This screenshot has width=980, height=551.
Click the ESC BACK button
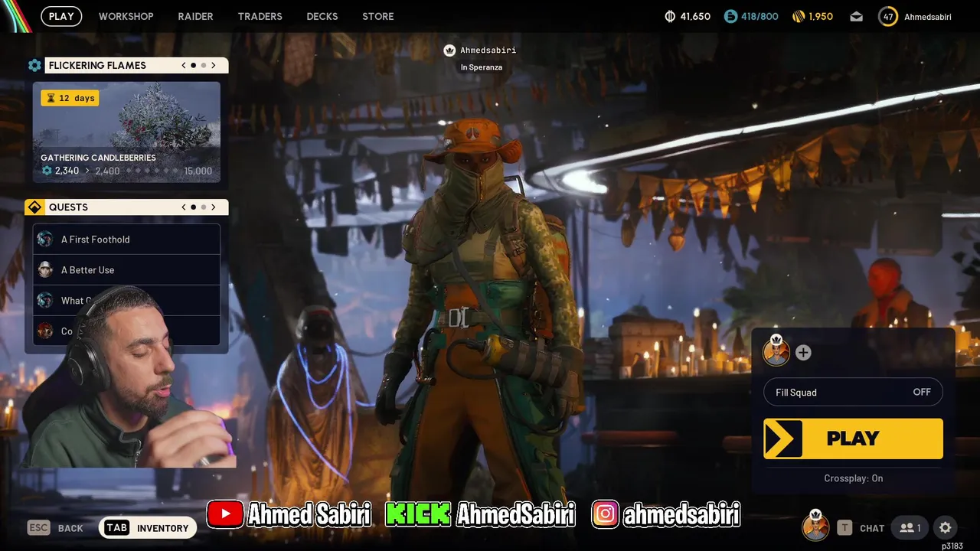[55, 528]
